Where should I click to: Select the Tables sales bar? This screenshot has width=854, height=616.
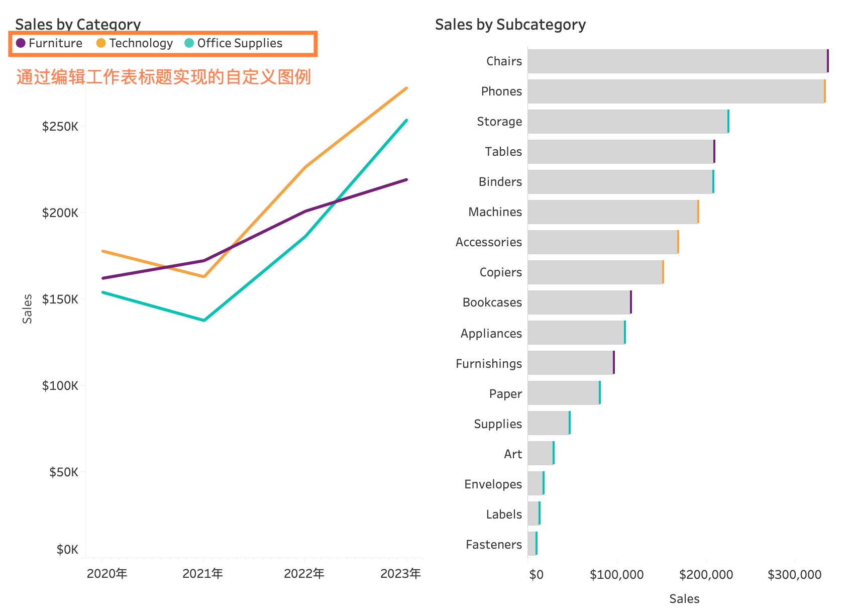(620, 152)
